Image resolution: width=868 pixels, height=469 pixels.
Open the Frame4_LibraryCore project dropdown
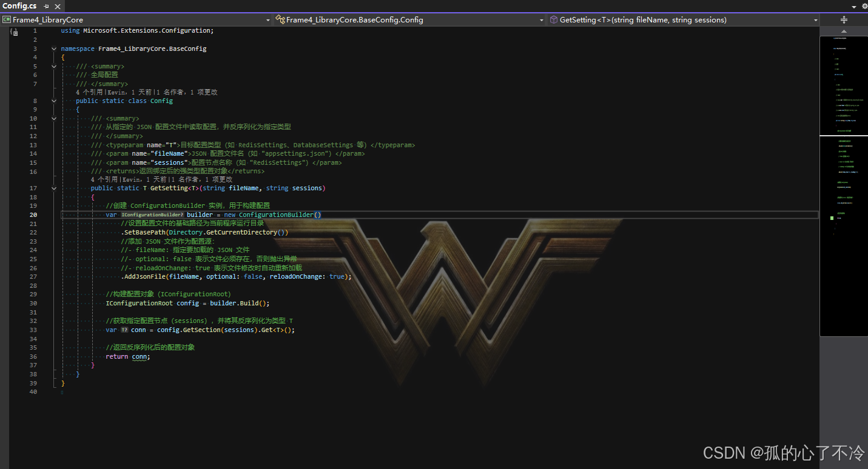click(x=136, y=20)
